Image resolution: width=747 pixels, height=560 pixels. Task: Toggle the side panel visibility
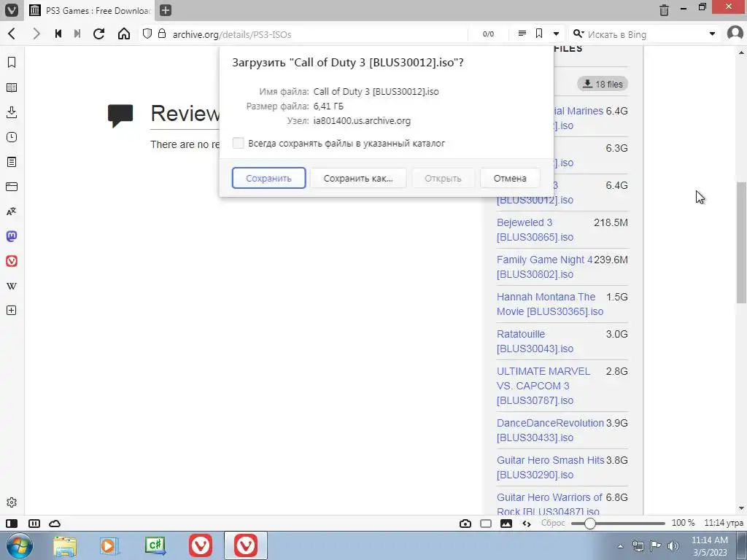pos(12,524)
